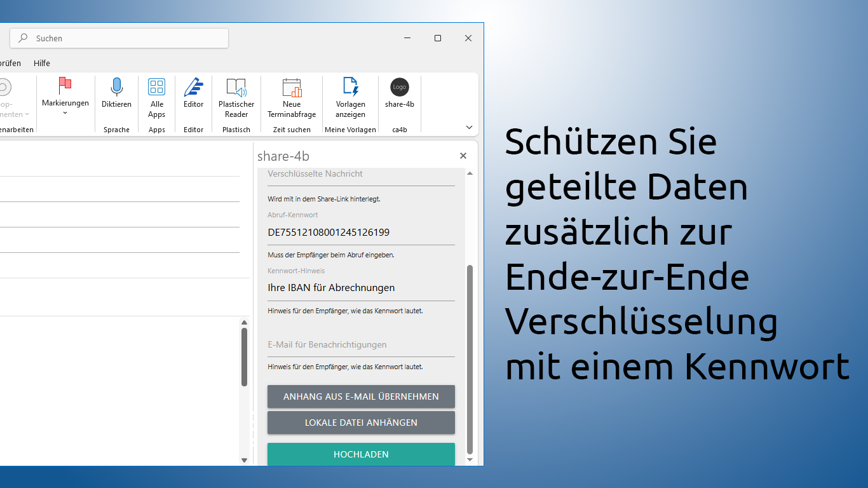The width and height of the screenshot is (868, 488).
Task: Expand the Markierungen dropdown chevron
Action: [x=65, y=112]
